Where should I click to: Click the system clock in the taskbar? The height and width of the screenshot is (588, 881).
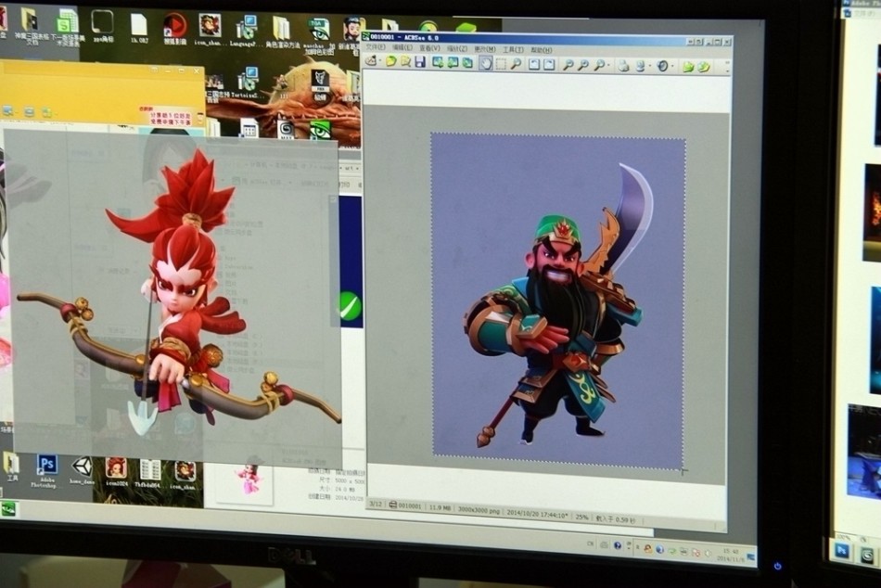coord(730,555)
